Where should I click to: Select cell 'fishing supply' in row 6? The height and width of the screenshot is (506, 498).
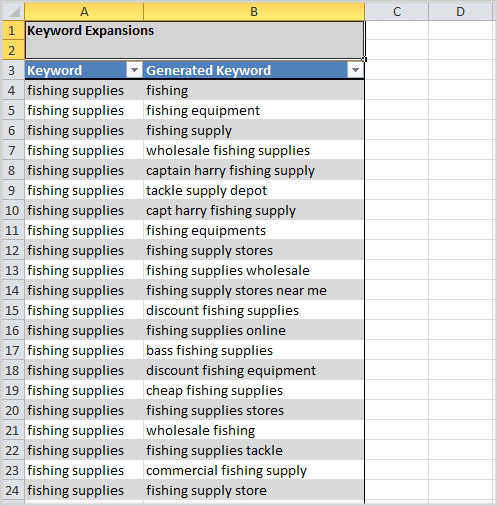click(254, 130)
